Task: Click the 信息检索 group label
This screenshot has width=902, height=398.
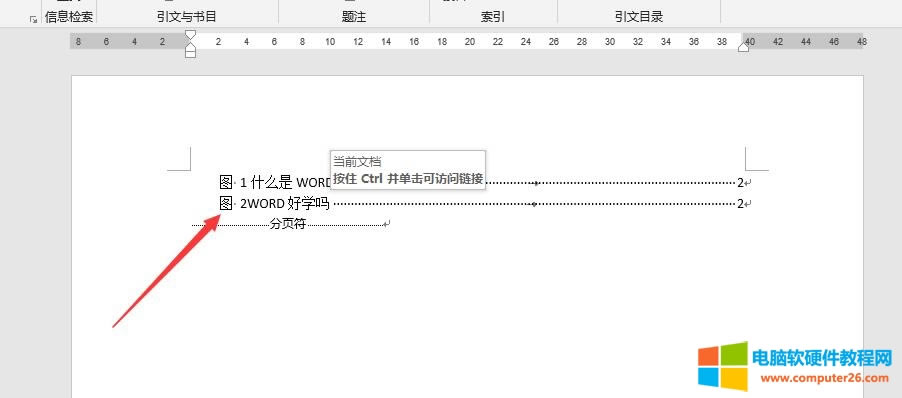Action: tap(69, 17)
